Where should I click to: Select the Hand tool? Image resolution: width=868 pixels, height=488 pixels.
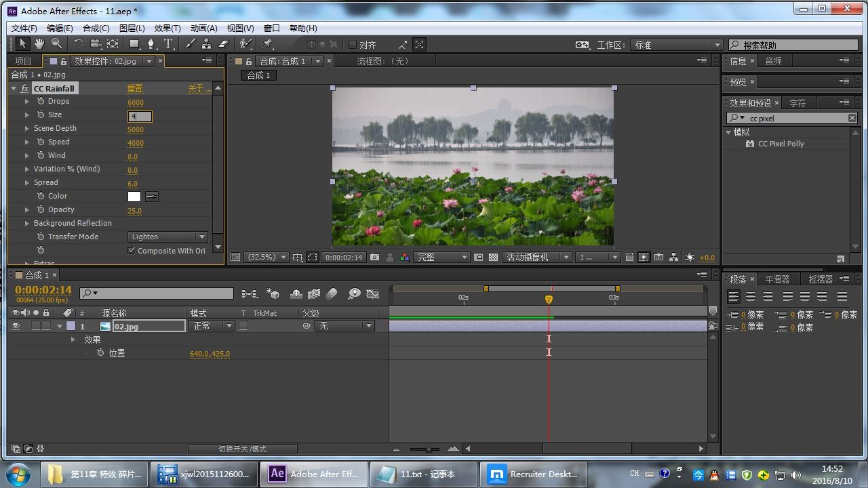point(39,44)
